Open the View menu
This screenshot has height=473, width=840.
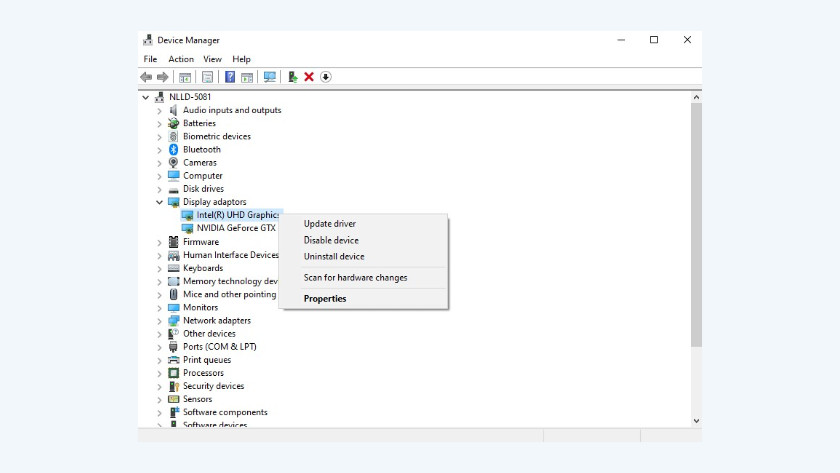[x=212, y=59]
